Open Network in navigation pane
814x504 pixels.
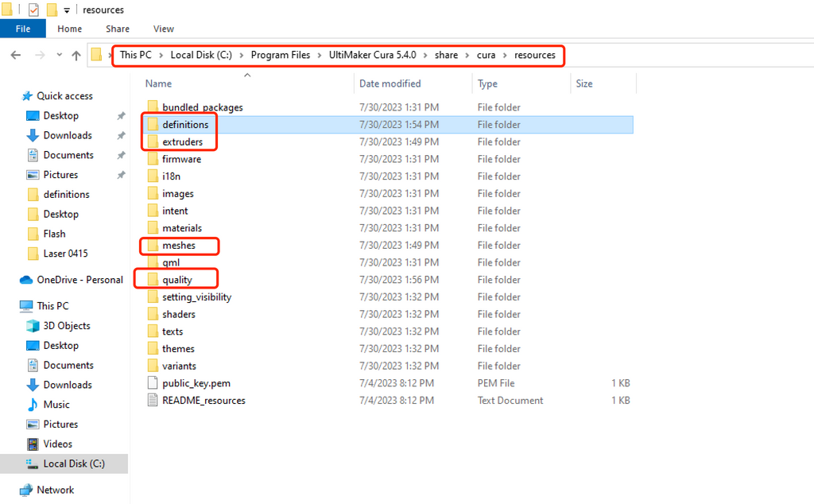click(55, 490)
